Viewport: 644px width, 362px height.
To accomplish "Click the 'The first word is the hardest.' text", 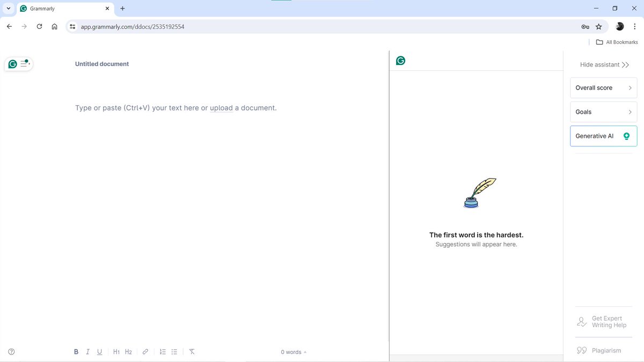I will point(476,235).
